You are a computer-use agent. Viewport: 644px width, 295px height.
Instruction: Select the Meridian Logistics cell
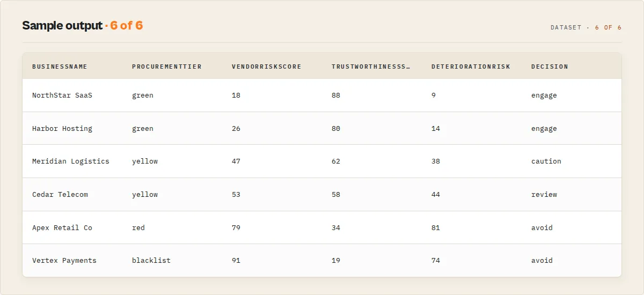[71, 161]
